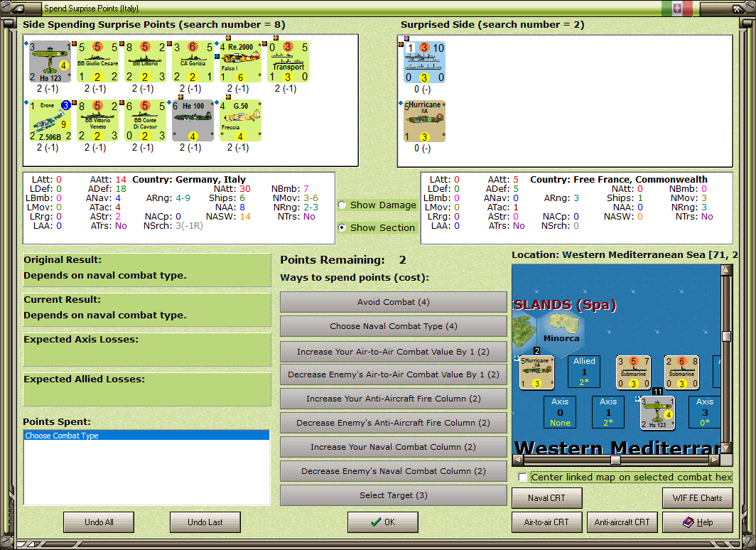Select the BB Giulio Cesare ship counter
756x550 pixels.
click(98, 62)
